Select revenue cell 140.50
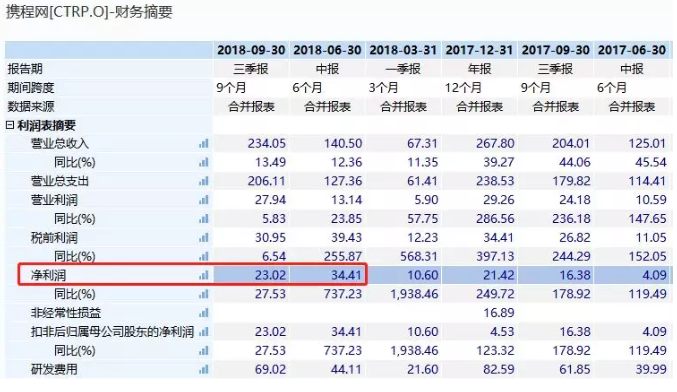The height and width of the screenshot is (392, 677). pos(343,143)
